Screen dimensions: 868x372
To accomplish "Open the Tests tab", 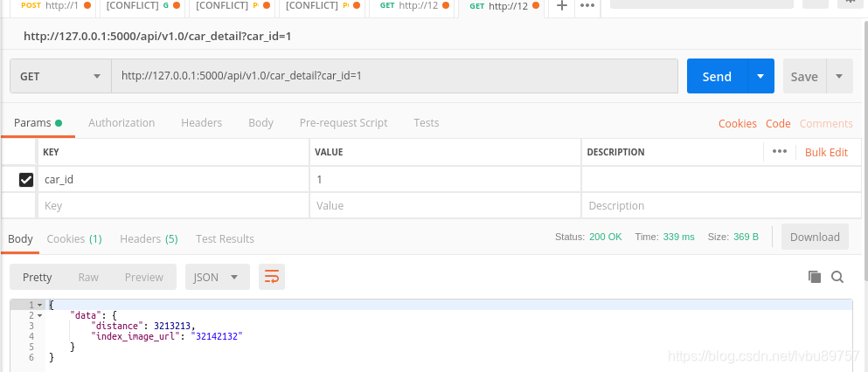I will point(427,123).
